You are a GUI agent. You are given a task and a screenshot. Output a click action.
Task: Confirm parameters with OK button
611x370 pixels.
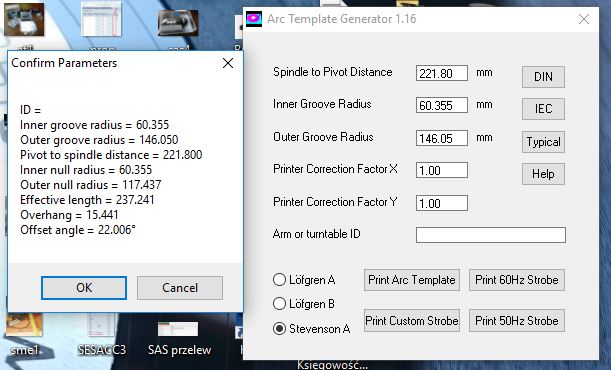click(84, 288)
